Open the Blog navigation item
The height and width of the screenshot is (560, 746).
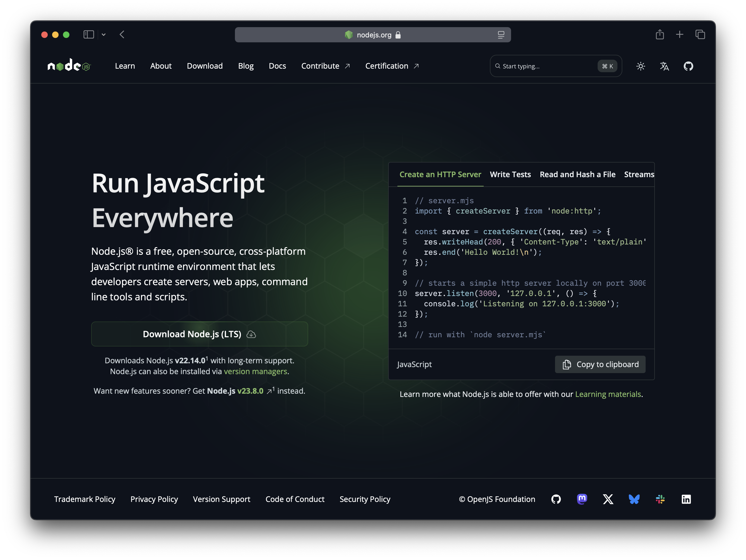246,66
